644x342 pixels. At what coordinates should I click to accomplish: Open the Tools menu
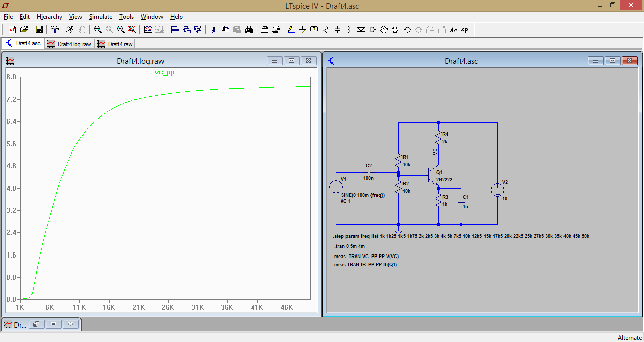click(x=127, y=17)
